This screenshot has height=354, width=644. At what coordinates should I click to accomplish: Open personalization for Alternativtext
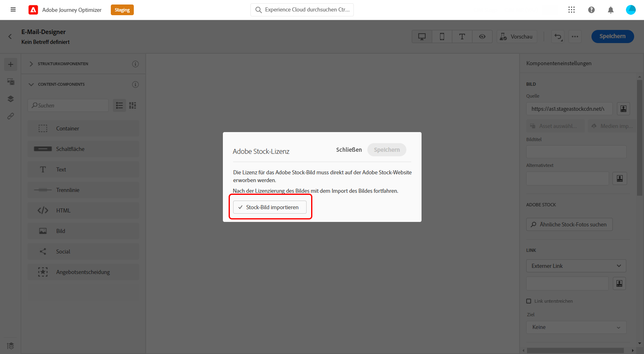point(620,178)
